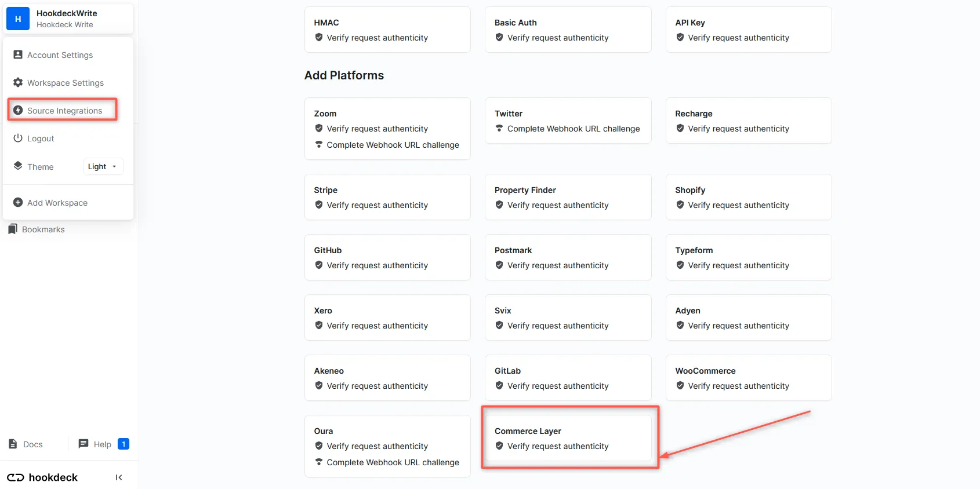Click the shield icon in Stripe card

319,205
